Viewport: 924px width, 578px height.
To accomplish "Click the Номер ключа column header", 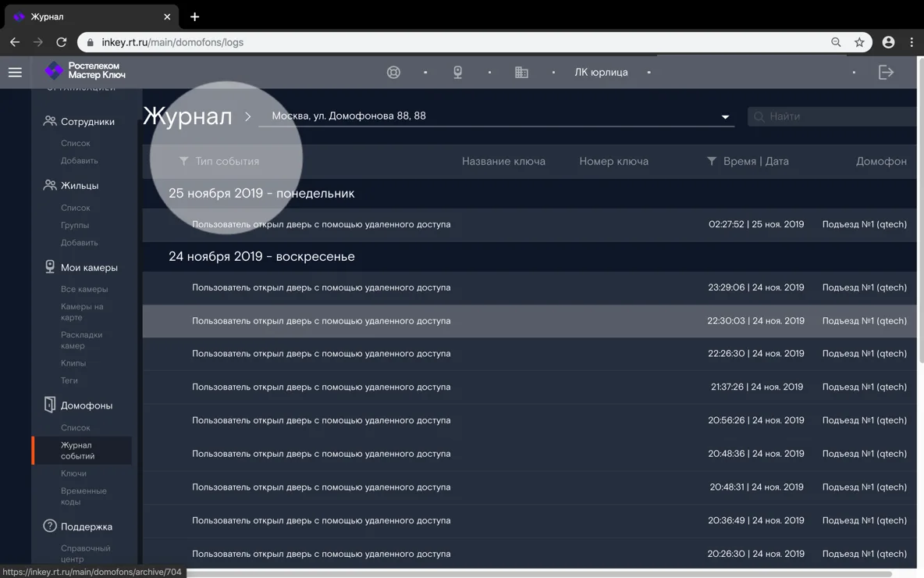I will [613, 161].
